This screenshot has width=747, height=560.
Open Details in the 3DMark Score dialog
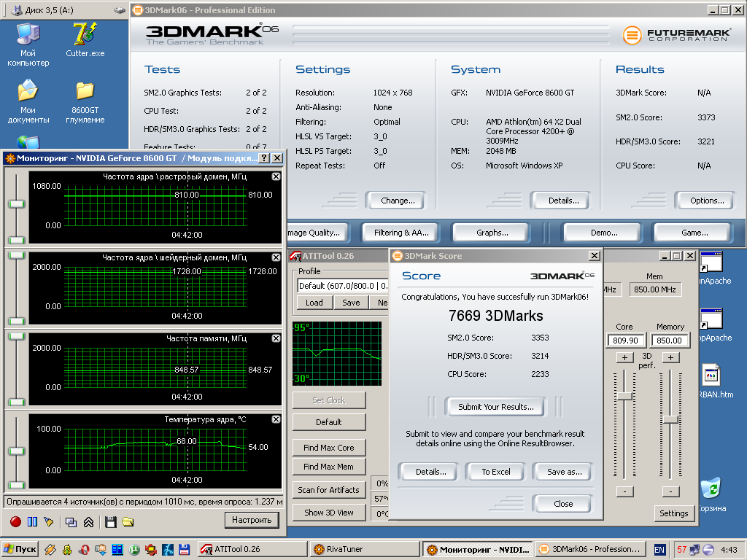[x=430, y=472]
